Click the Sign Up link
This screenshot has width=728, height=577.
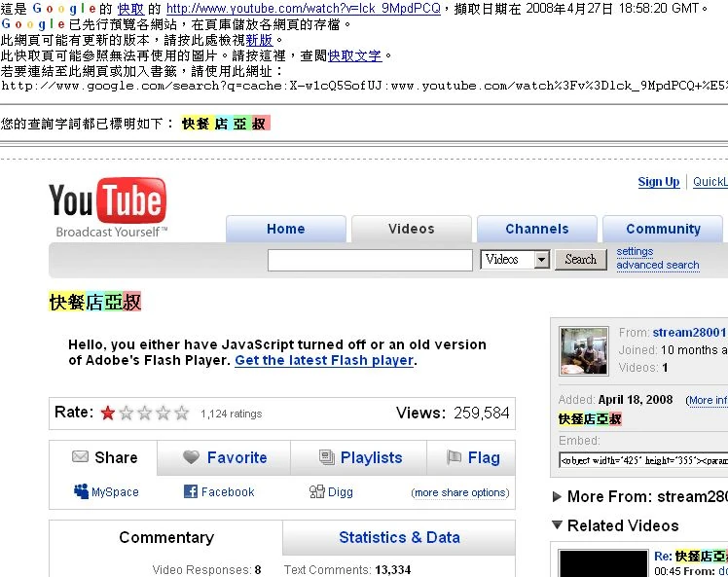[658, 182]
